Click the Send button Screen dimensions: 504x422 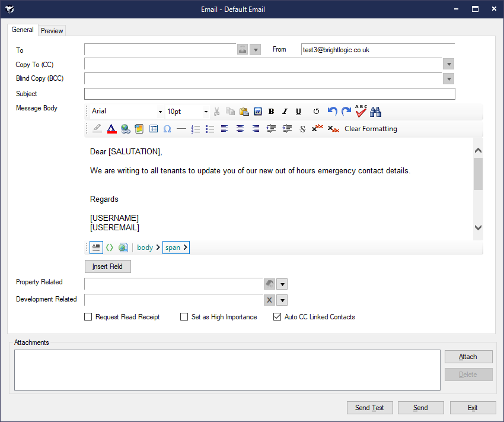click(x=421, y=408)
